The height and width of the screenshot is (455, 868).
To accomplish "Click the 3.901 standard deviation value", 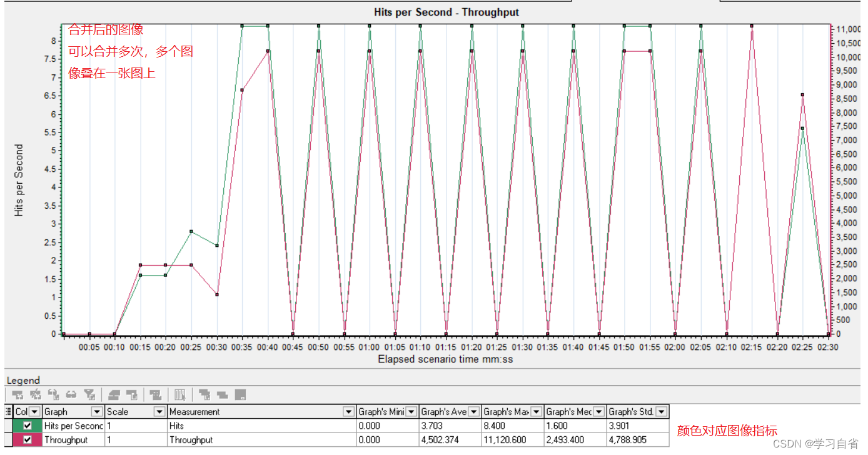I will [x=620, y=426].
